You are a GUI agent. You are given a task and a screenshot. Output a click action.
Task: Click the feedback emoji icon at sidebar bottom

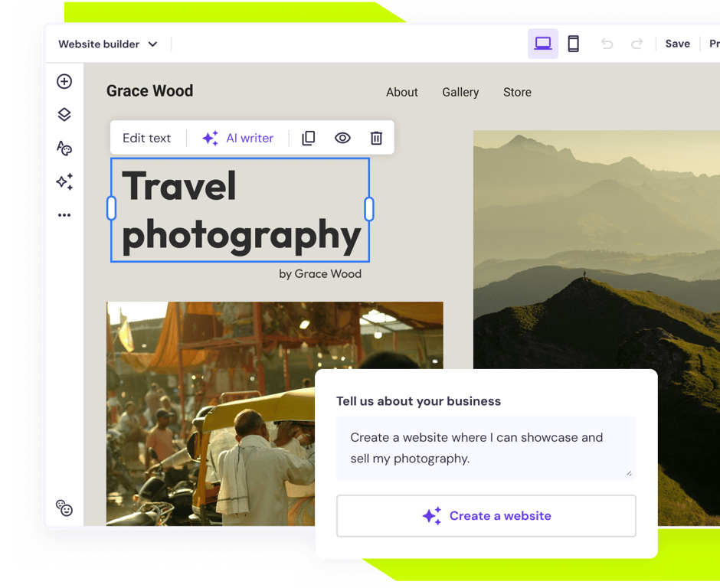coord(64,508)
